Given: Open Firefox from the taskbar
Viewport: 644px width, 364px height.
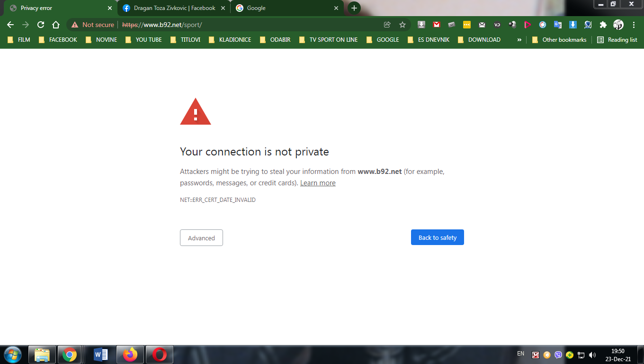Looking at the screenshot, I should [x=130, y=355].
